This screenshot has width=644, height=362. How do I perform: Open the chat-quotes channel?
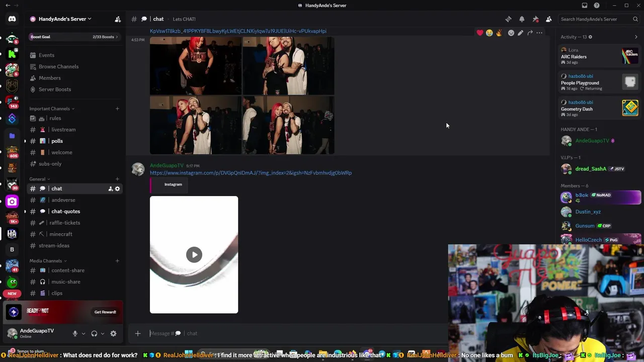pyautogui.click(x=74, y=212)
